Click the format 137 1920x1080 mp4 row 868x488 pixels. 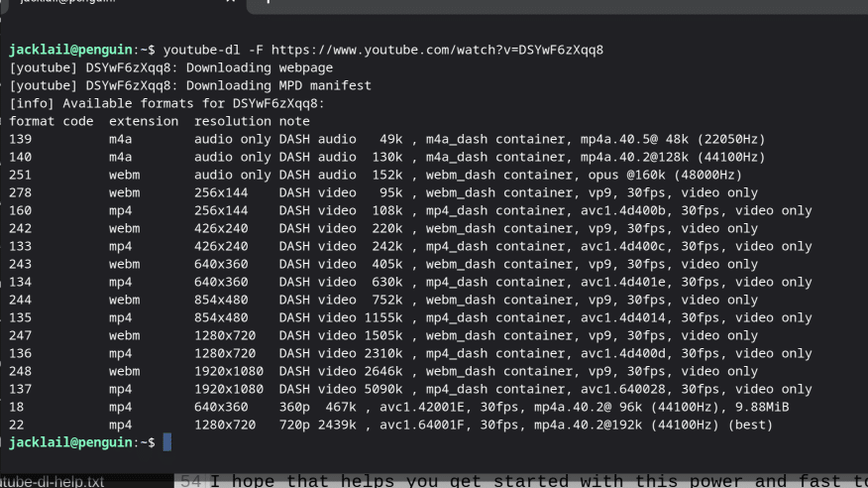tap(410, 390)
